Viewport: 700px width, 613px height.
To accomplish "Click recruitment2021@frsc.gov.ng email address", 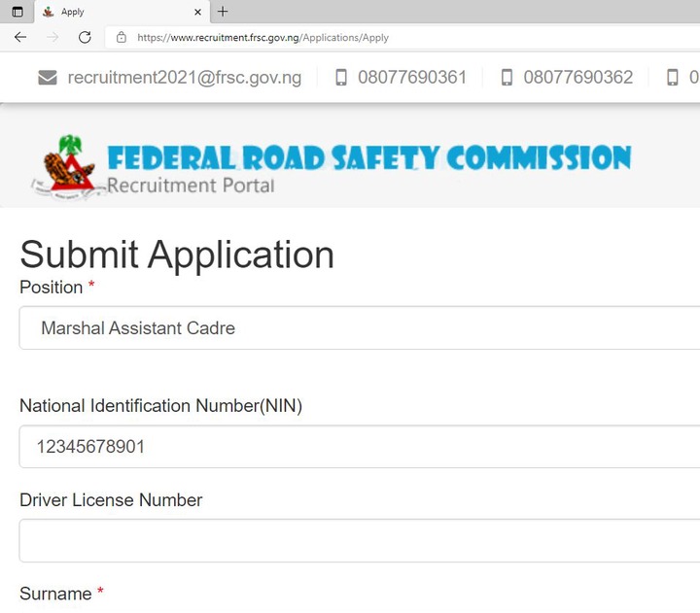I will (185, 77).
